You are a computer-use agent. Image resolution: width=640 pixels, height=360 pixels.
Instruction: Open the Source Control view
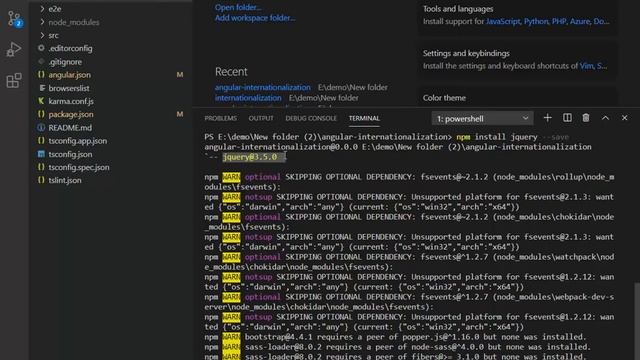[x=14, y=19]
